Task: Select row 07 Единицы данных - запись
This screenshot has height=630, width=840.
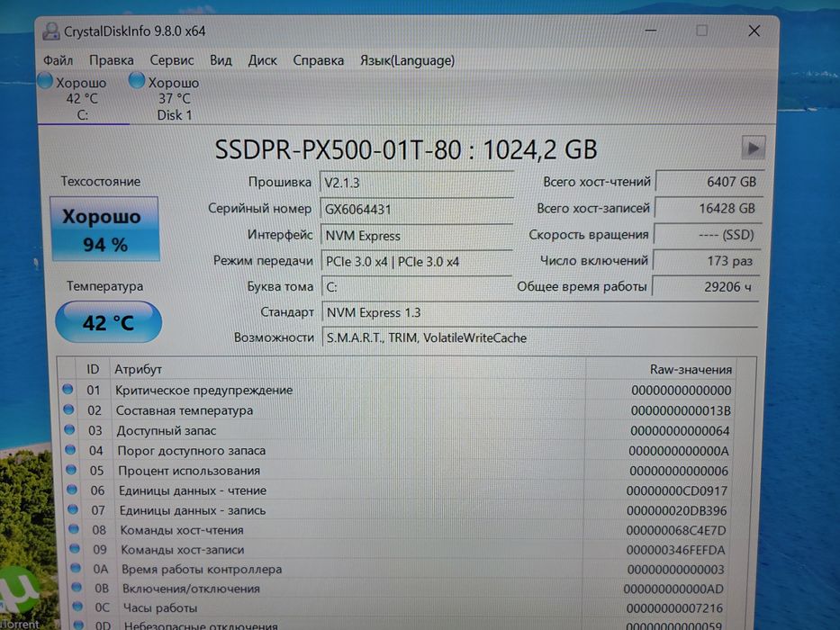Action: coord(397,510)
